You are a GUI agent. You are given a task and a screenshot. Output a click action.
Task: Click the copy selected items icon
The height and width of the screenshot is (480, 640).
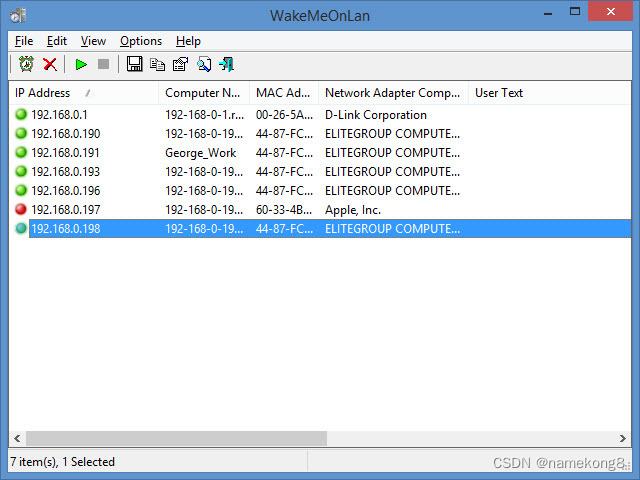157,64
